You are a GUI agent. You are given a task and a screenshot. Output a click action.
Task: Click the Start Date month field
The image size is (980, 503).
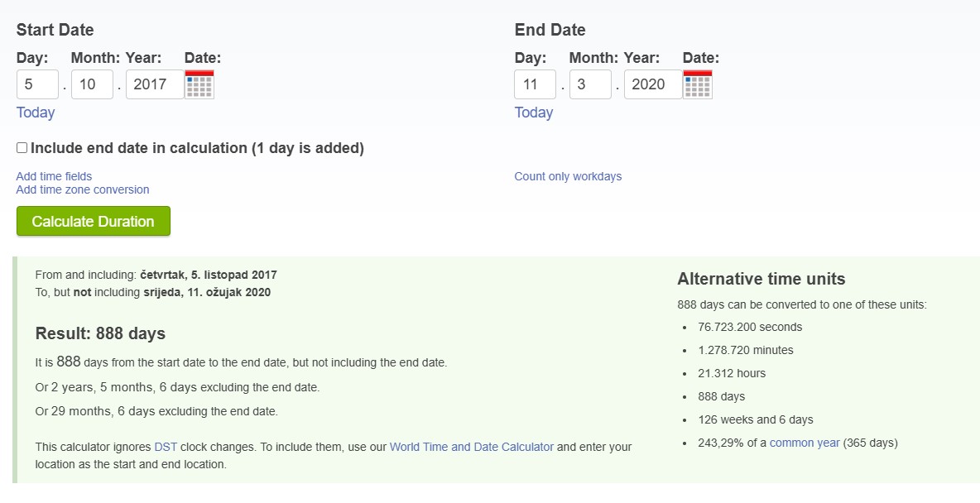point(92,84)
